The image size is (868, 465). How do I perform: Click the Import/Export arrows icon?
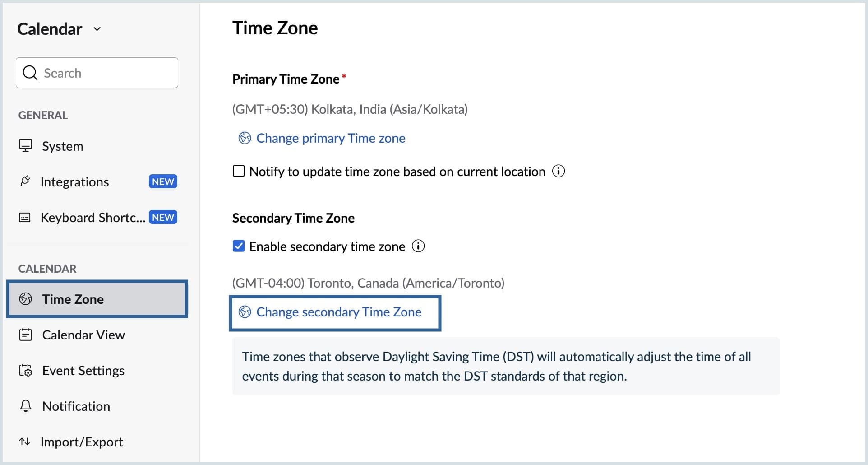click(25, 442)
